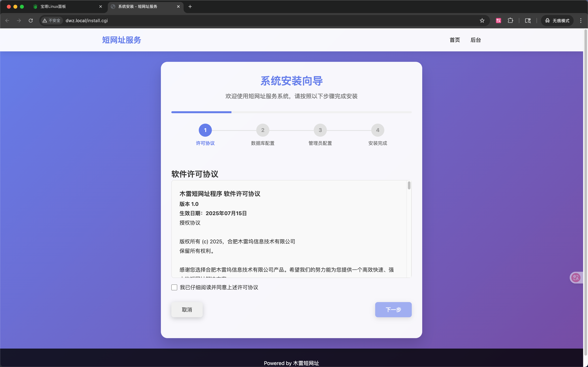Screen dimensions: 588x367
Task: Click step 2 database configuration circle
Action: click(263, 130)
